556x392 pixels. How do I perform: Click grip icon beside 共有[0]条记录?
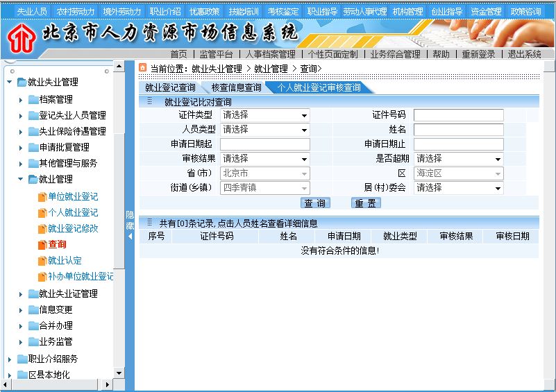[150, 223]
